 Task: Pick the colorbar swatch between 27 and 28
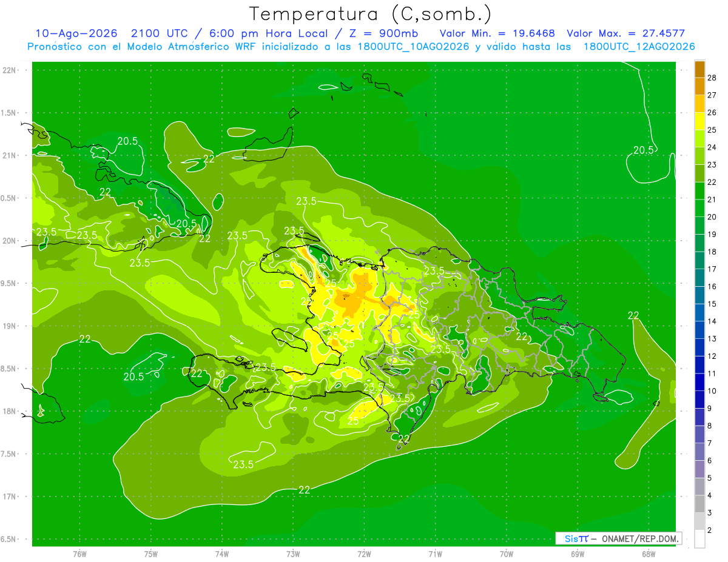[700, 86]
